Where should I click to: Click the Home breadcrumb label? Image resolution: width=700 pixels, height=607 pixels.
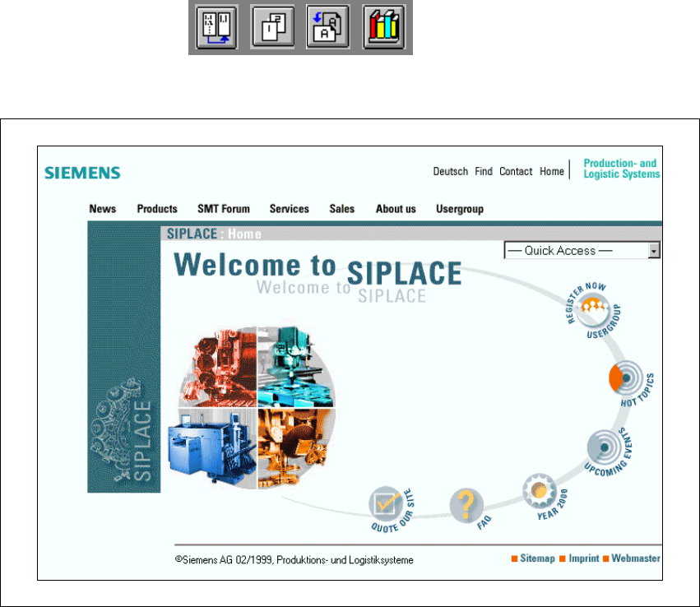[x=244, y=234]
